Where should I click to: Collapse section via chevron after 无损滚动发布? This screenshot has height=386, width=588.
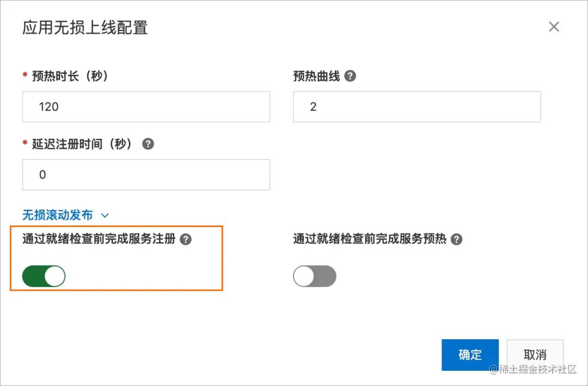tap(105, 216)
